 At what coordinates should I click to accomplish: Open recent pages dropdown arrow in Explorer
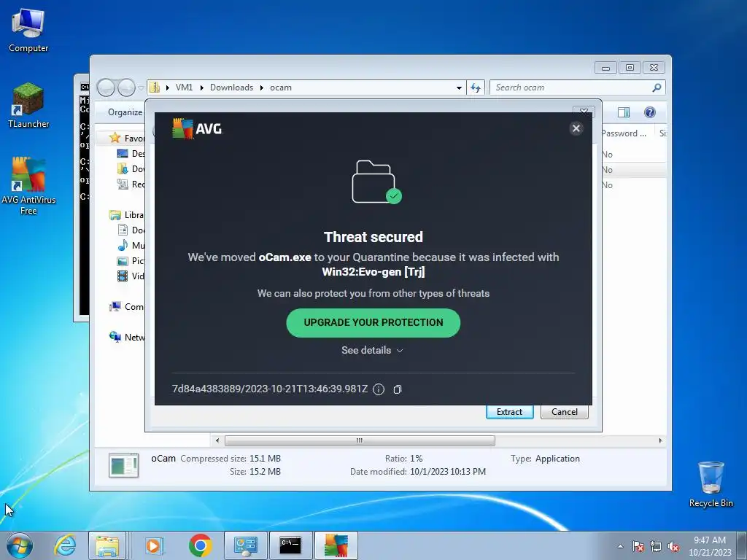(141, 87)
